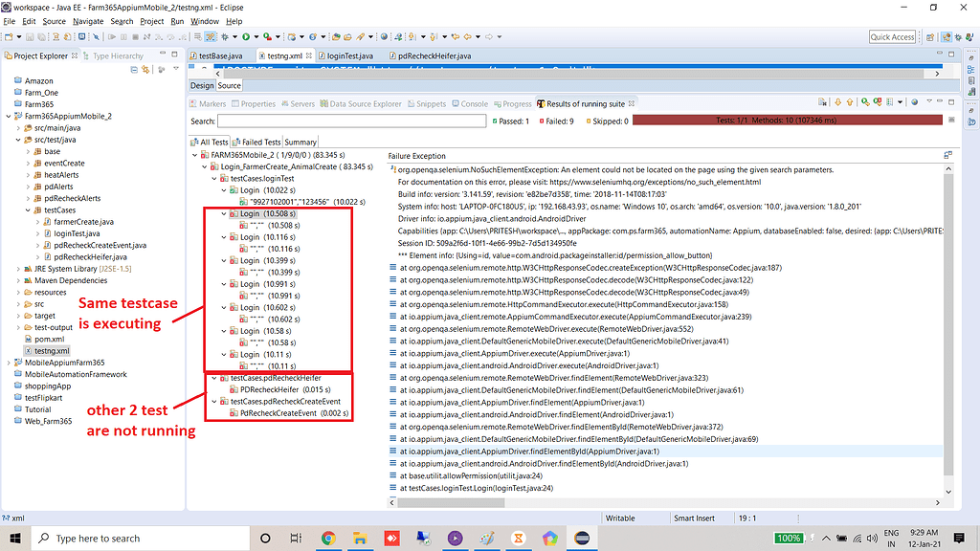Rerun the failed tests in TestNG results
The height and width of the screenshot is (551, 980).
(x=877, y=101)
